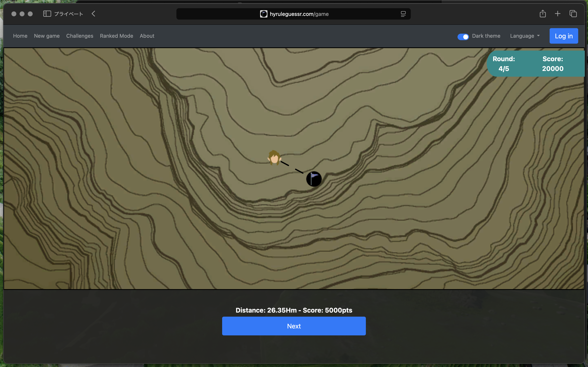
Task: Click the reader view icon in address bar
Action: point(403,14)
